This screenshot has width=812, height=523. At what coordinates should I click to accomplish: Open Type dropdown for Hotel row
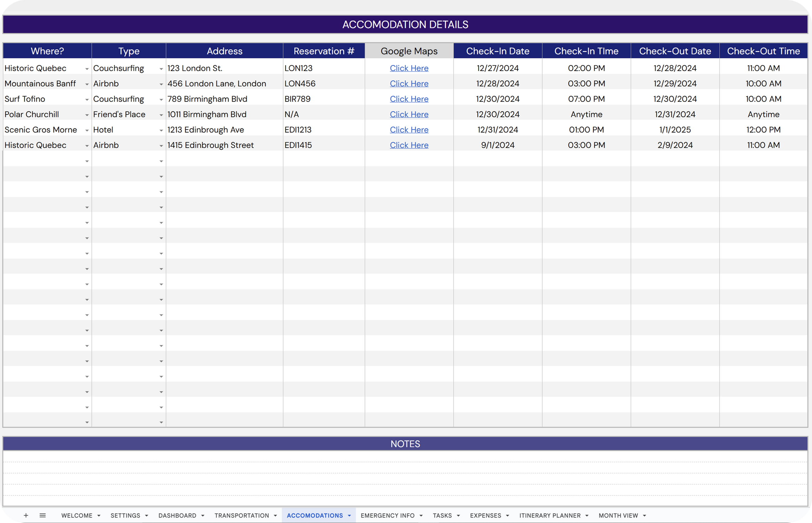coord(161,130)
